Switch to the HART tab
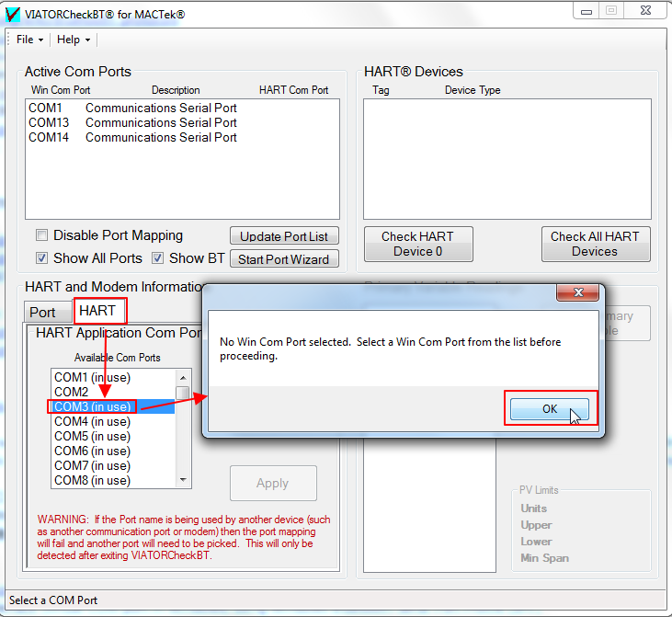 pos(100,311)
